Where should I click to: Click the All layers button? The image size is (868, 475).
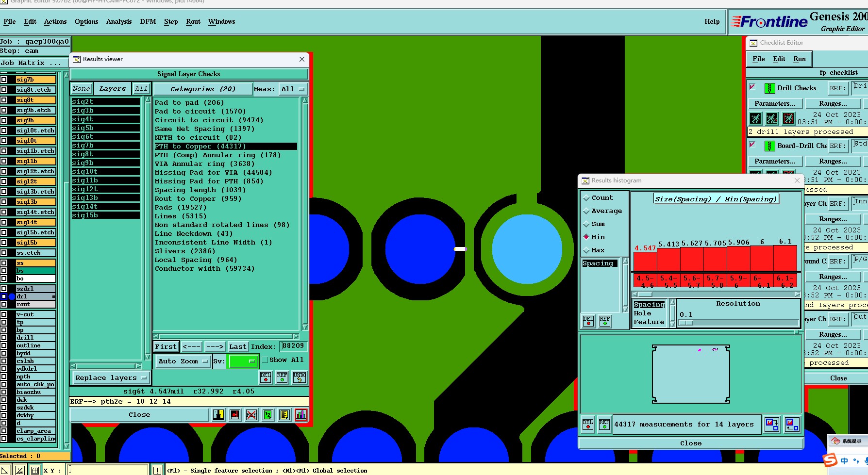point(141,89)
